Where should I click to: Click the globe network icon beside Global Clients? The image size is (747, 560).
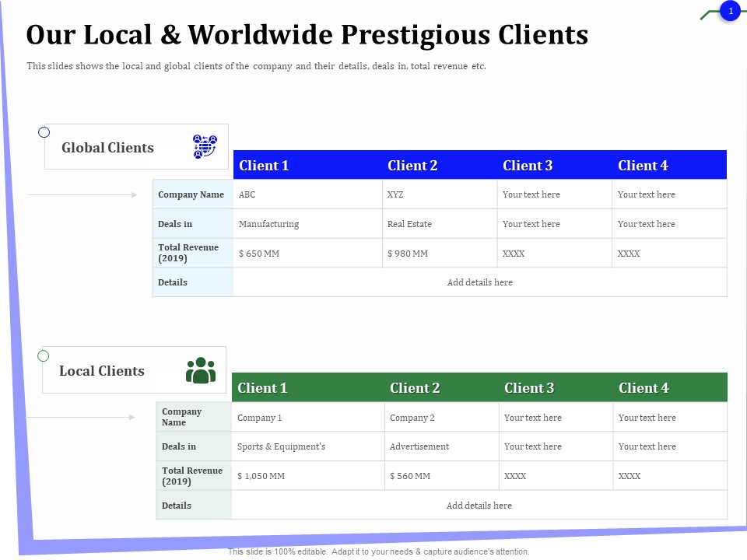(205, 146)
